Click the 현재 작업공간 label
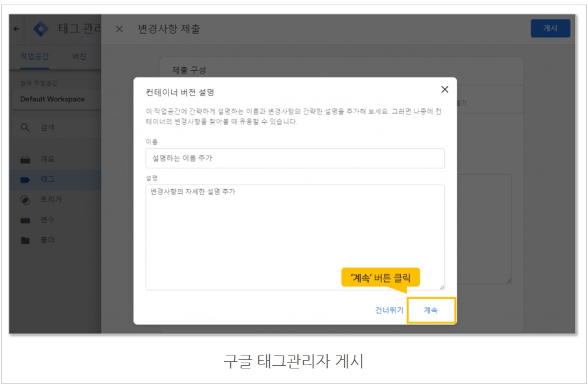 coord(38,83)
